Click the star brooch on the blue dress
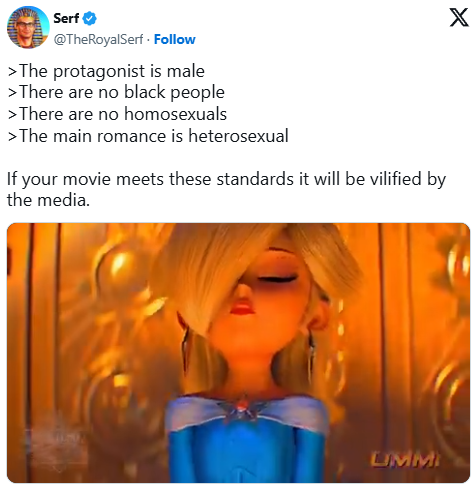474x485 pixels. coord(243,408)
